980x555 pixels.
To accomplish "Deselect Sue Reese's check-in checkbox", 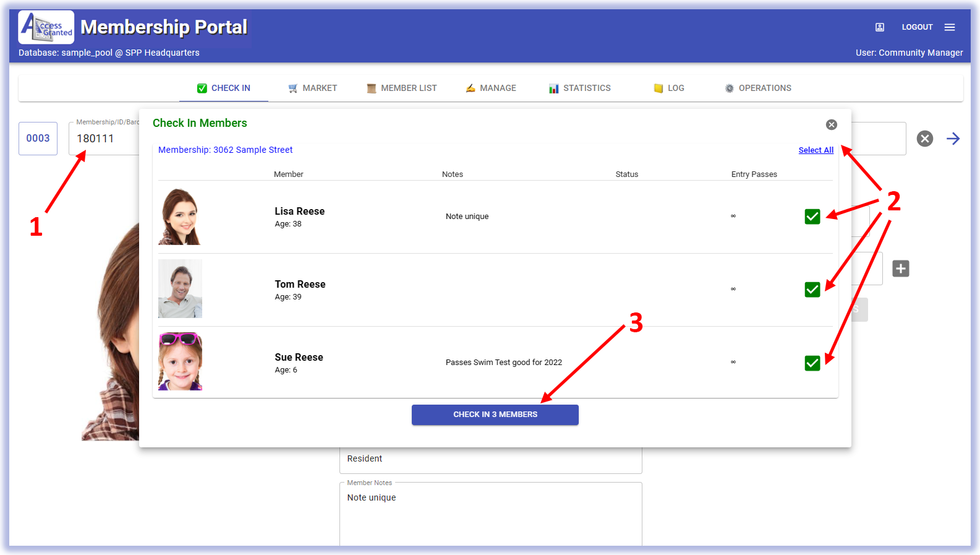I will click(x=812, y=363).
